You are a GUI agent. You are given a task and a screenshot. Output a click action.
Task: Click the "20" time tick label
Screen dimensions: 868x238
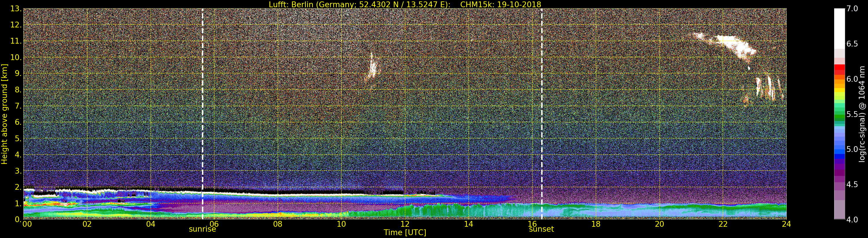659,224
